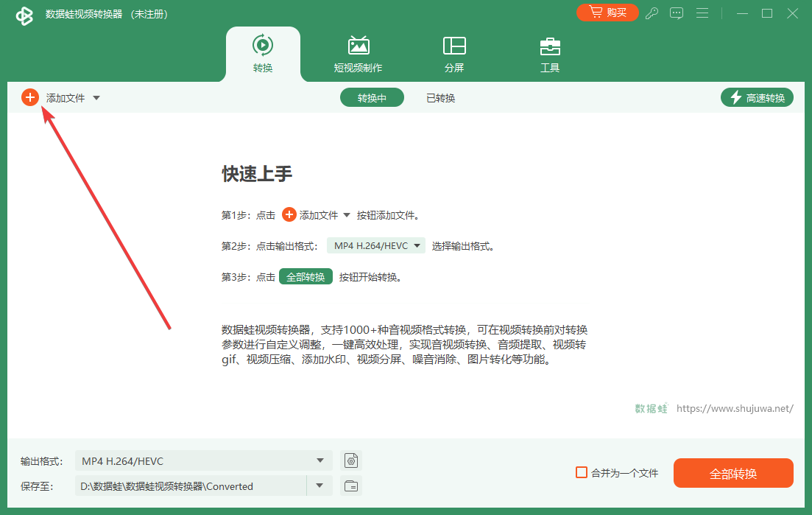Viewport: 812px width, 515px height.
Task: Enable 高速转换 high-speed conversion
Action: pyautogui.click(x=757, y=97)
